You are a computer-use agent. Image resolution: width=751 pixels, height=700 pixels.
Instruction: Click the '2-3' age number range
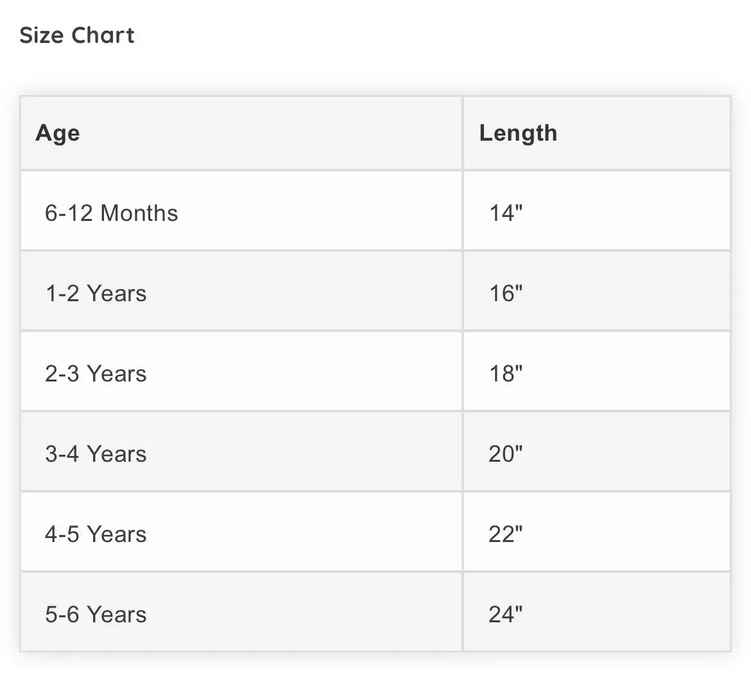tap(63, 374)
